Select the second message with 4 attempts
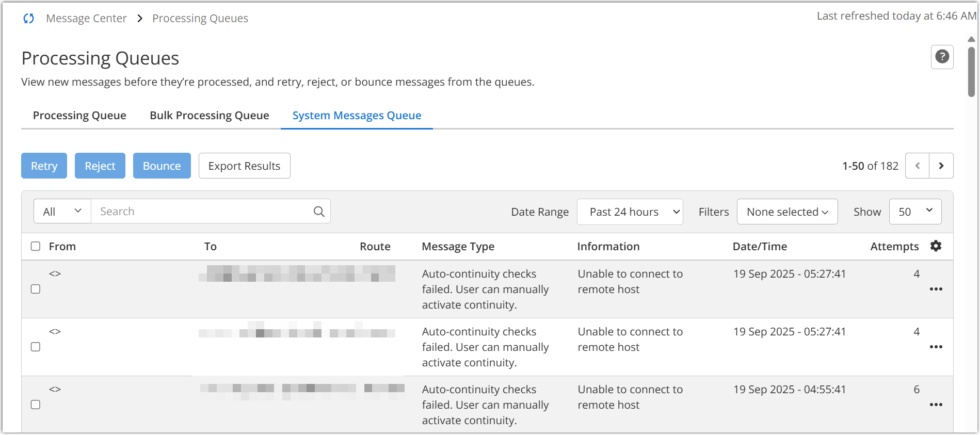Image resolution: width=980 pixels, height=435 pixels. coord(36,347)
